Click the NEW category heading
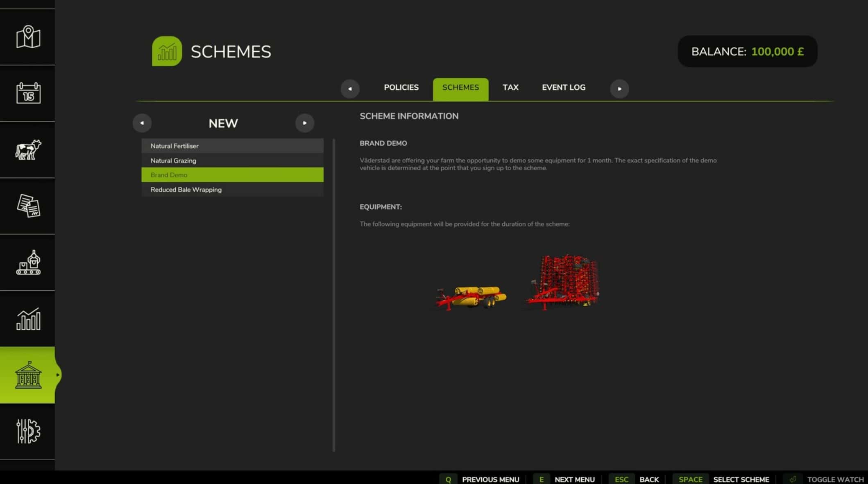Viewport: 868px width, 484px height. 223,123
